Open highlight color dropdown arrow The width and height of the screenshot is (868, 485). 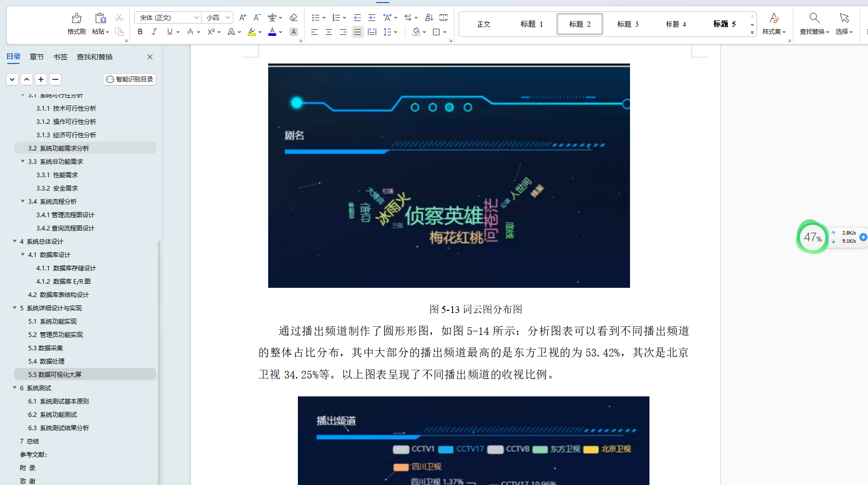[x=260, y=32]
